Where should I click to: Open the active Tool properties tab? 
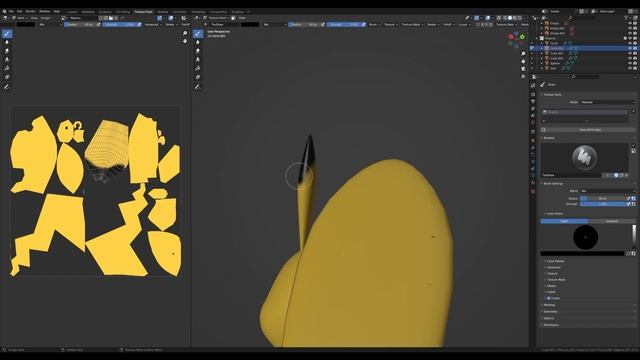533,85
